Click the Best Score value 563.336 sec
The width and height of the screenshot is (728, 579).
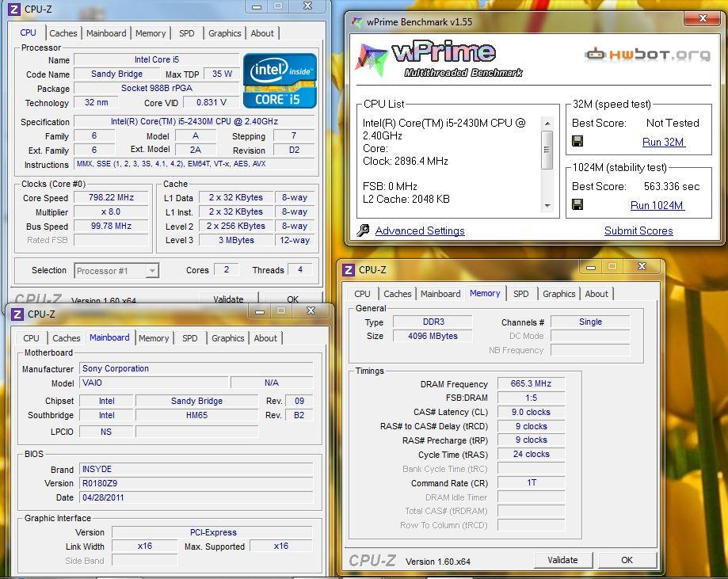tap(671, 186)
